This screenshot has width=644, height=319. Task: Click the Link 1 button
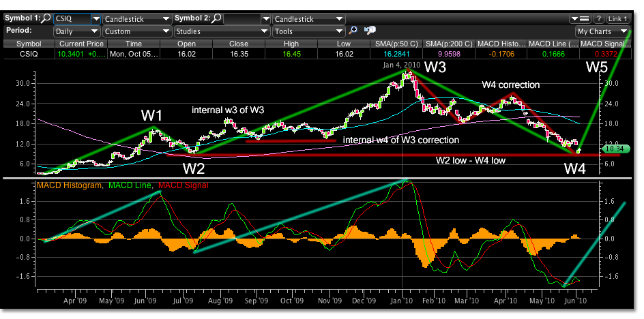(617, 19)
